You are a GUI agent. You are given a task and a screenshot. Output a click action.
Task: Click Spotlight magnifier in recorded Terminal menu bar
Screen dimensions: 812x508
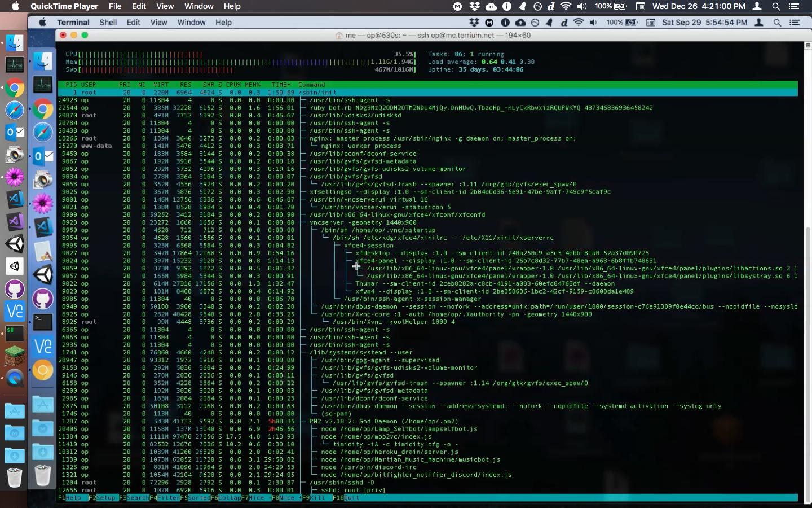[777, 23]
